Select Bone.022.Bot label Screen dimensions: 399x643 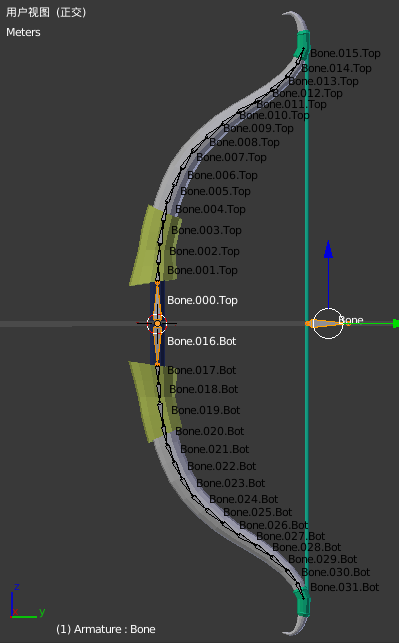tap(222, 466)
